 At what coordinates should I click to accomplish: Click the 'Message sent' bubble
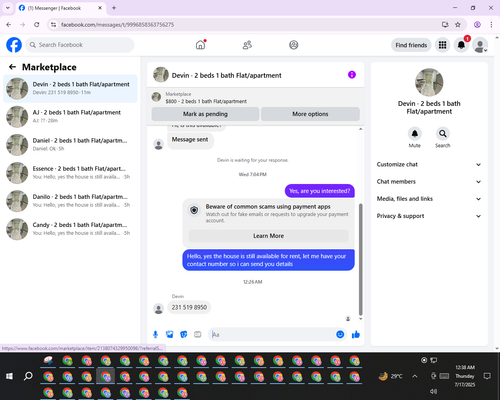pos(190,140)
